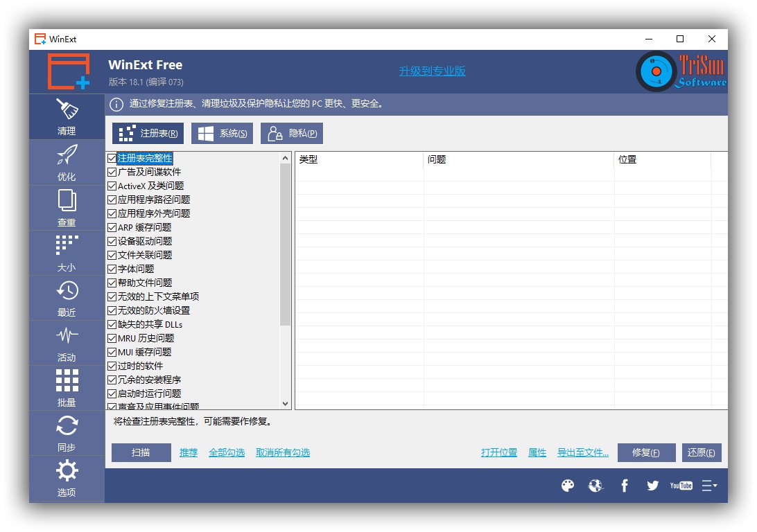Toggle the ActiveX 及类问题 checkbox

pyautogui.click(x=112, y=186)
